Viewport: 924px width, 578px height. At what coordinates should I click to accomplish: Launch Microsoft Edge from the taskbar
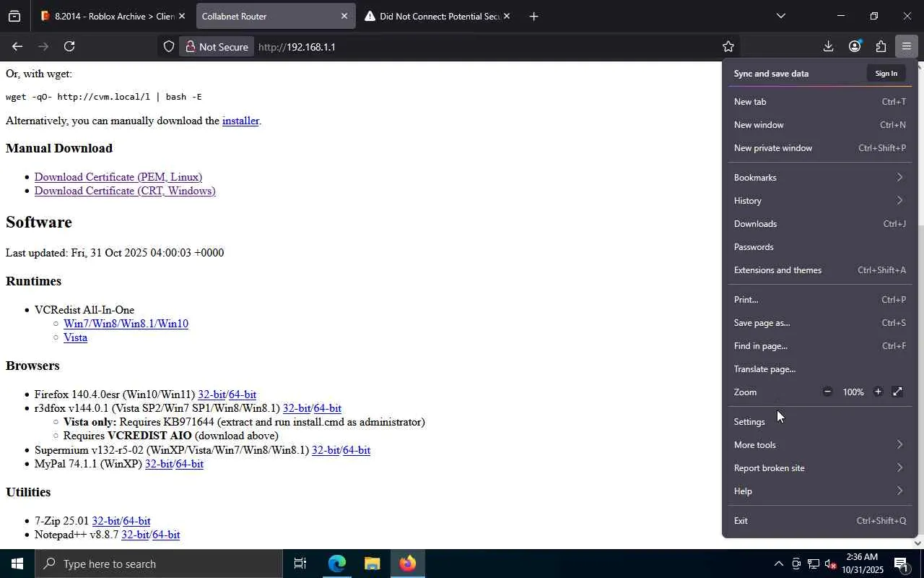pyautogui.click(x=336, y=564)
